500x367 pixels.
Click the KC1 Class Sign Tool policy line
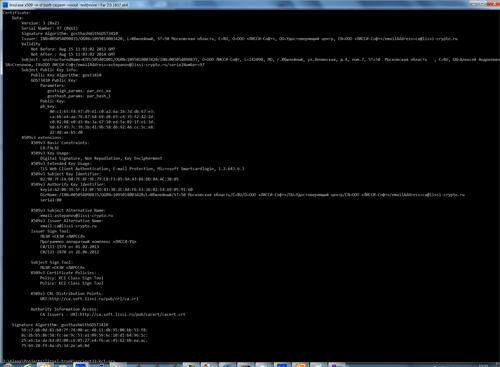(x=72, y=278)
